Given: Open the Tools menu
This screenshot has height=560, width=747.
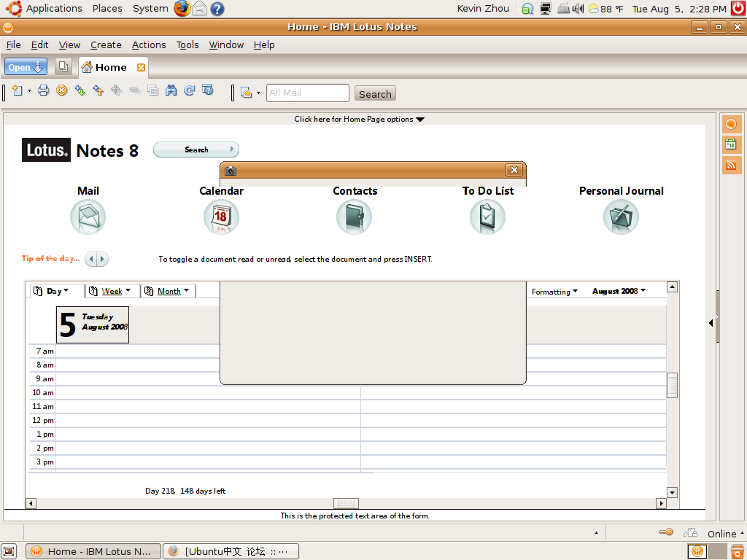Looking at the screenshot, I should click(187, 44).
